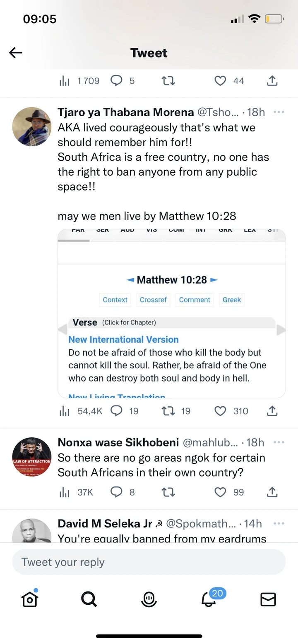This screenshot has height=644, width=298.
Task: Open the Messages envelope tab
Action: tap(268, 599)
